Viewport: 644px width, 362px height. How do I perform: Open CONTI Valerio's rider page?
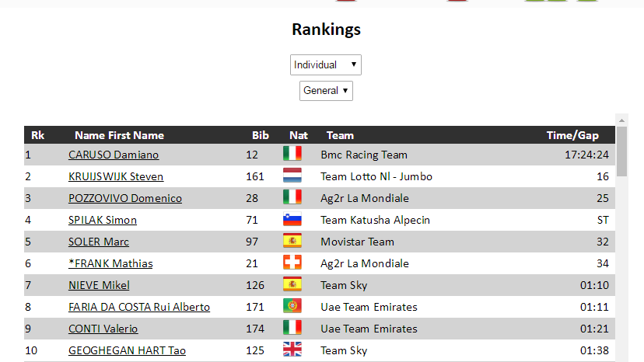103,329
